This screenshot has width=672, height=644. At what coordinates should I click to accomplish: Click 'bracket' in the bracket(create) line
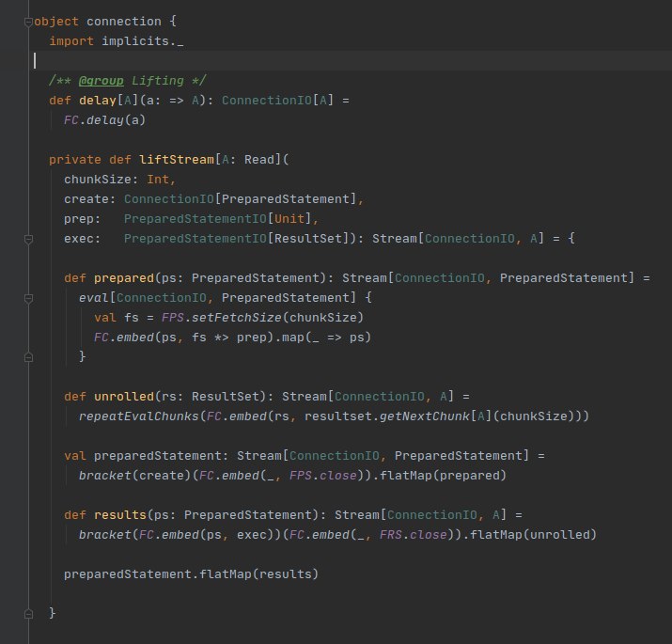[105, 475]
